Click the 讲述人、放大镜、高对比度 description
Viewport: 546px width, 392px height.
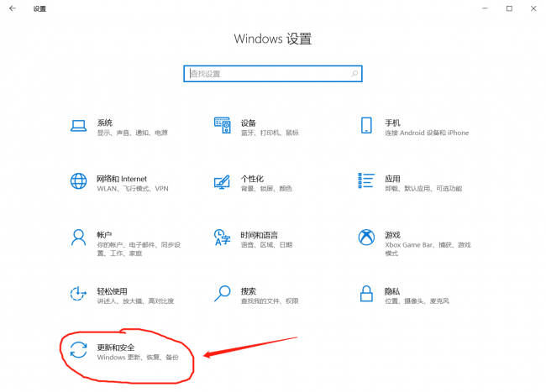[x=135, y=301]
